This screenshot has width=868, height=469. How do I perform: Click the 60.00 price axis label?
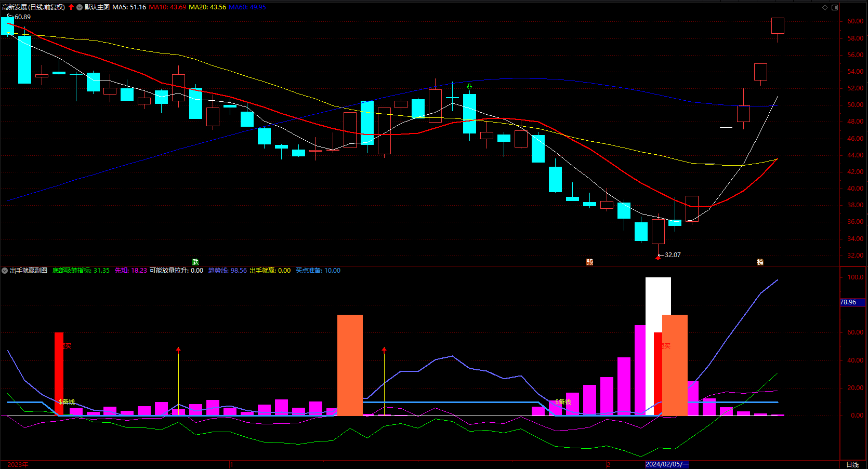[856, 21]
